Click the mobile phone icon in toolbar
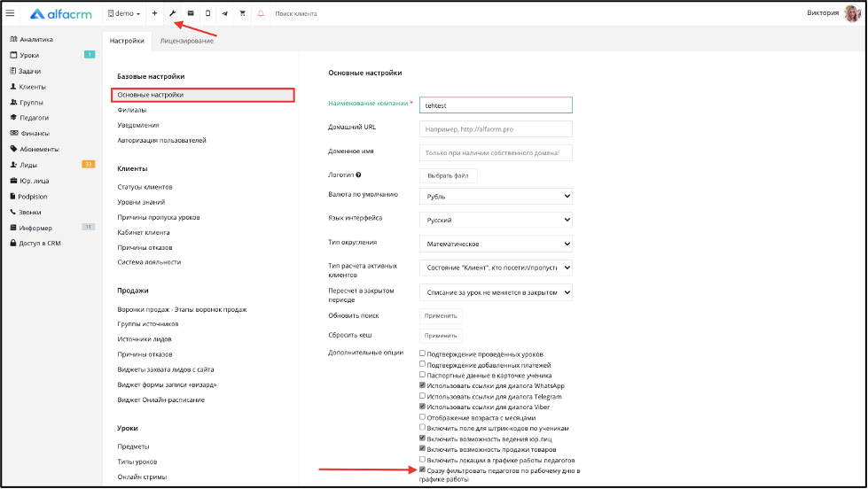868x489 pixels. 207,13
